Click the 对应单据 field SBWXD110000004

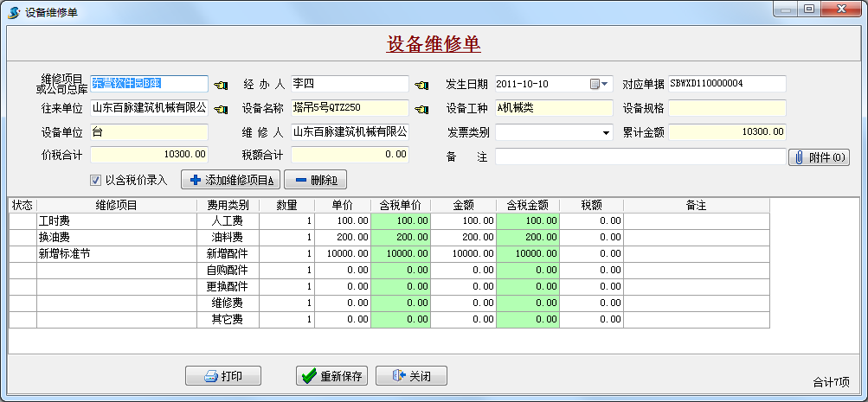(727, 84)
